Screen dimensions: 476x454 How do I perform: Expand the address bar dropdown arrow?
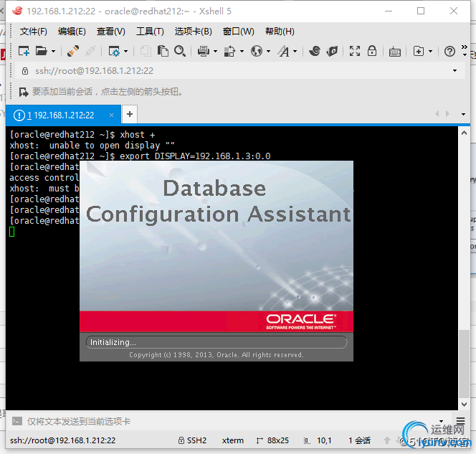coord(454,71)
